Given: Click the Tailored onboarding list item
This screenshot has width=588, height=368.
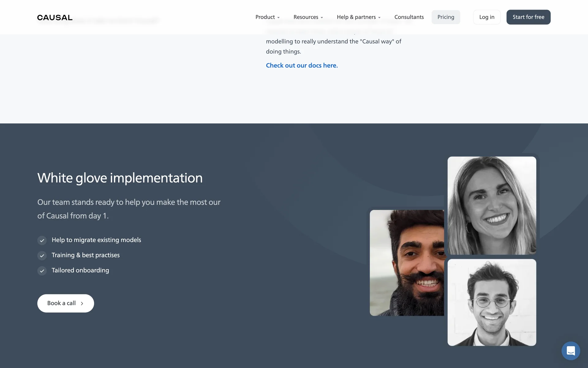Looking at the screenshot, I should (x=80, y=270).
